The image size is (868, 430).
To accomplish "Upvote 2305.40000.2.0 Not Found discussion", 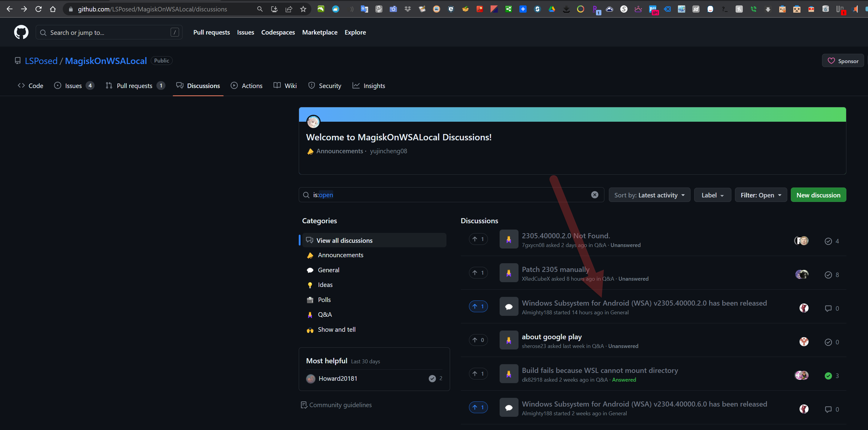I will point(478,239).
